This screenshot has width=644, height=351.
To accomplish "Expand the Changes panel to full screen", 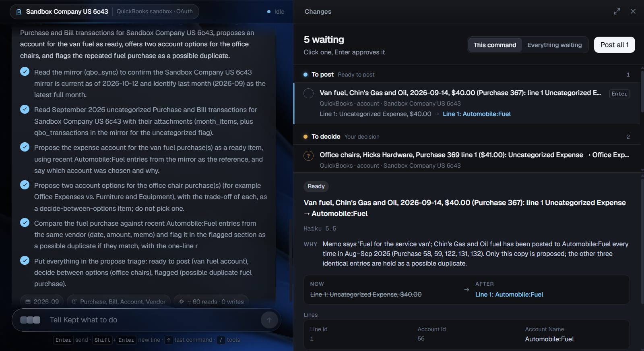I will coord(617,11).
